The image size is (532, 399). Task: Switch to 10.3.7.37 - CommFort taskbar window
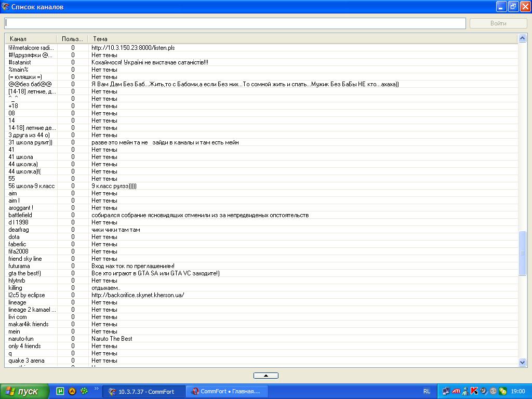[144, 391]
